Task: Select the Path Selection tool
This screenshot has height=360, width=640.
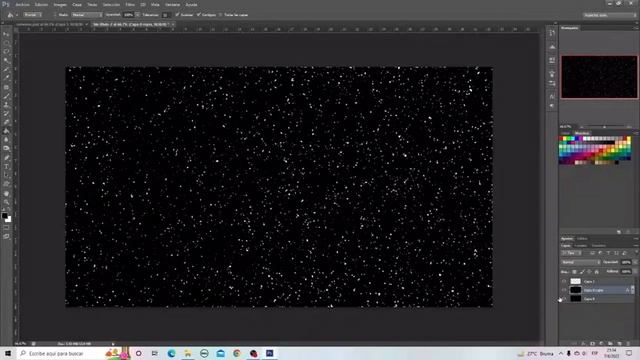Action: pyautogui.click(x=7, y=176)
